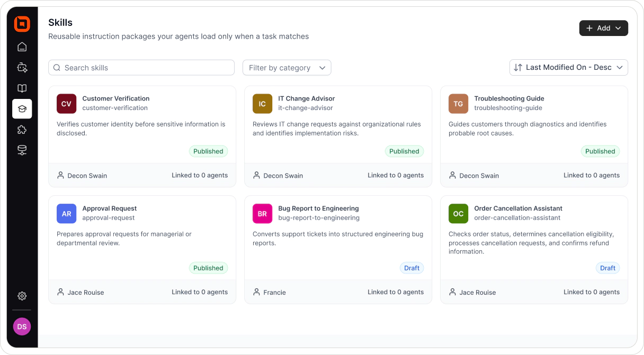This screenshot has height=355, width=644.
Task: Click Decon Swain on IT Change Advisor card
Action: point(283,176)
